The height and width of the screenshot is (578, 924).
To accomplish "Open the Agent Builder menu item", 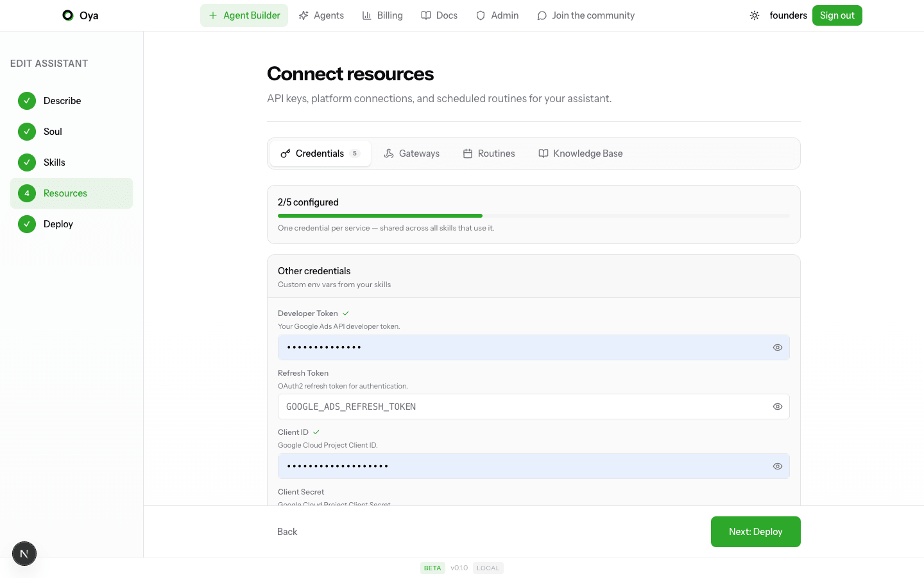I will pos(244,15).
